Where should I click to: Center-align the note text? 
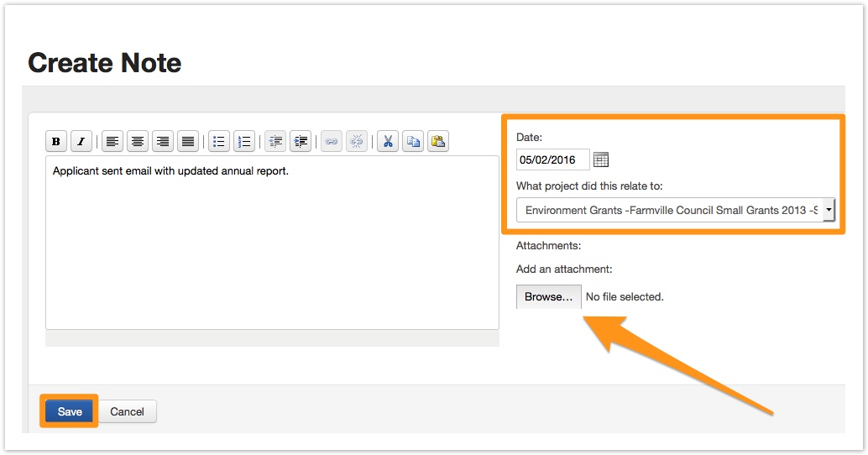coord(139,142)
